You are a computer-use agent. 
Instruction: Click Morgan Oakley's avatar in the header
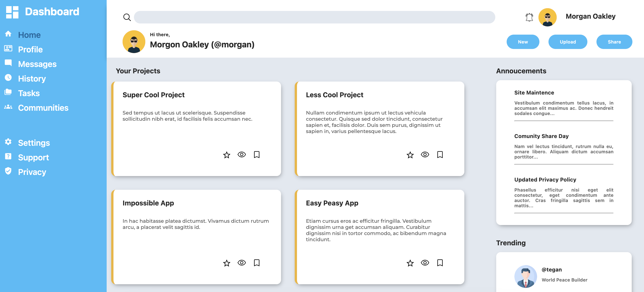click(x=548, y=17)
